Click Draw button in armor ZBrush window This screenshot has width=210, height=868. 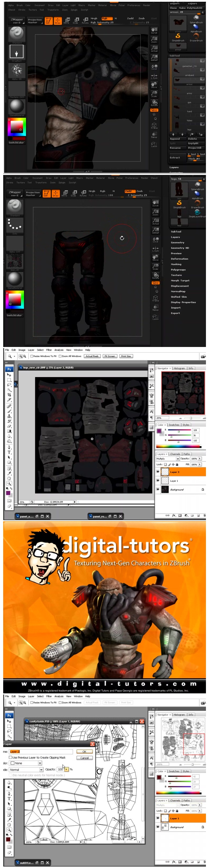(57, 21)
